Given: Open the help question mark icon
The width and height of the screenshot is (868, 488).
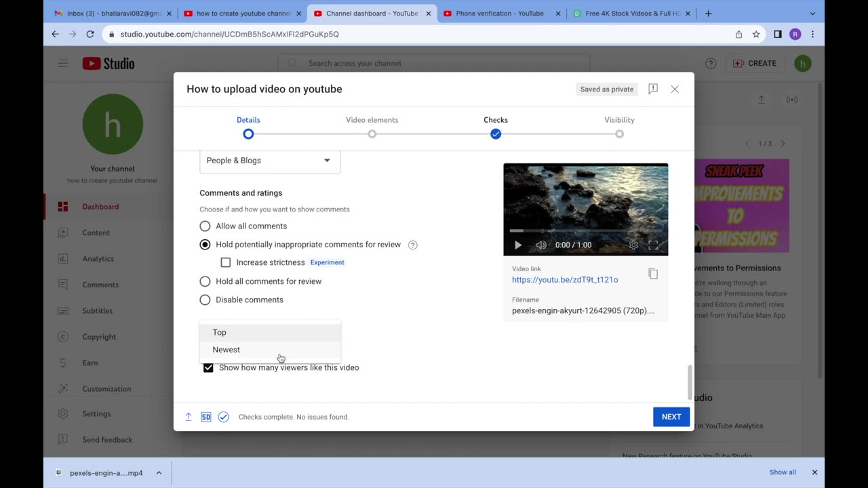Looking at the screenshot, I should [711, 63].
